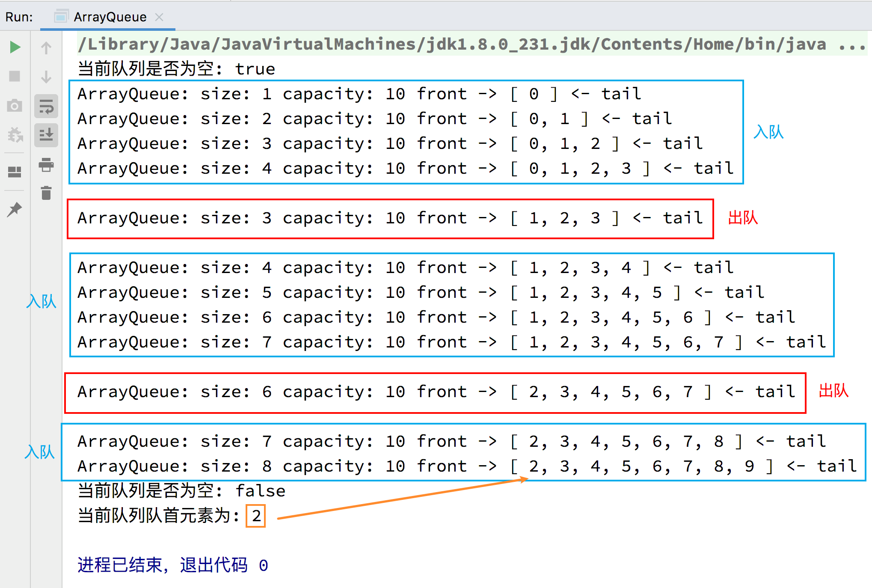
Task: Click the process finished exit code line
Action: pos(172,565)
